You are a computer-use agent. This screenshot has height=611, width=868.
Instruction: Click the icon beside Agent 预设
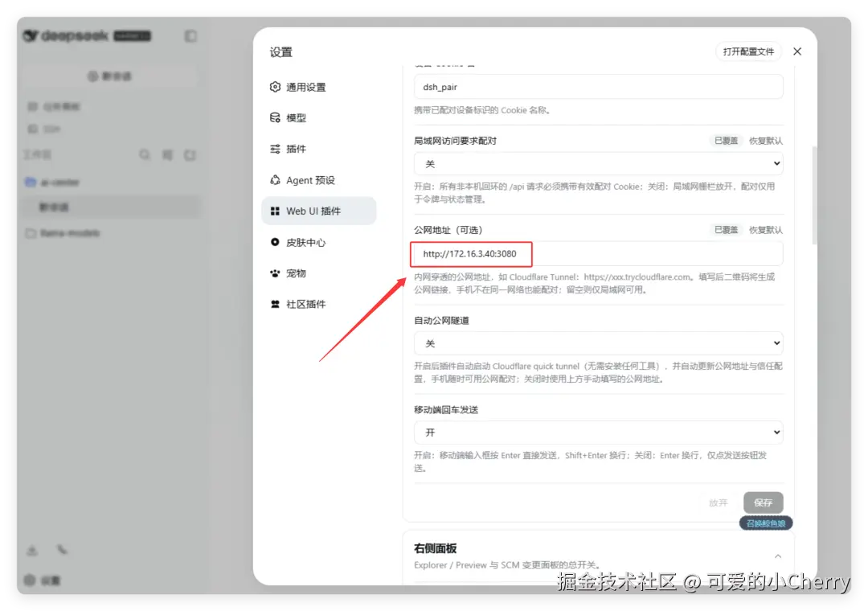275,180
